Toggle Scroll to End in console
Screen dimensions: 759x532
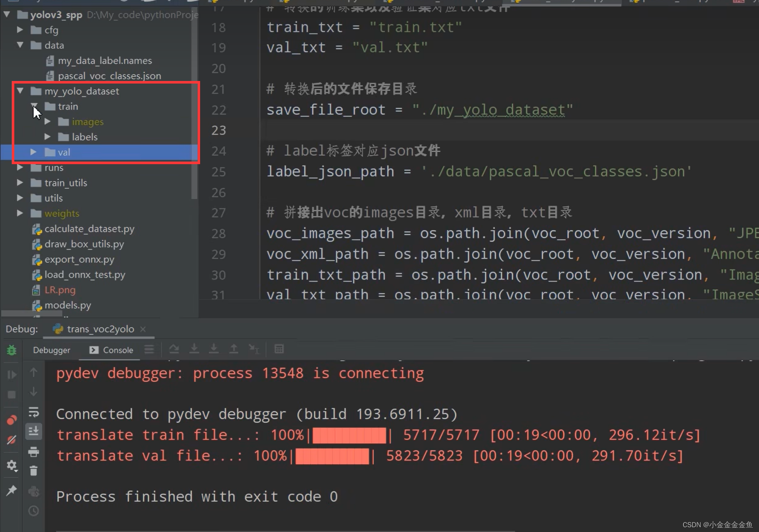pos(33,431)
